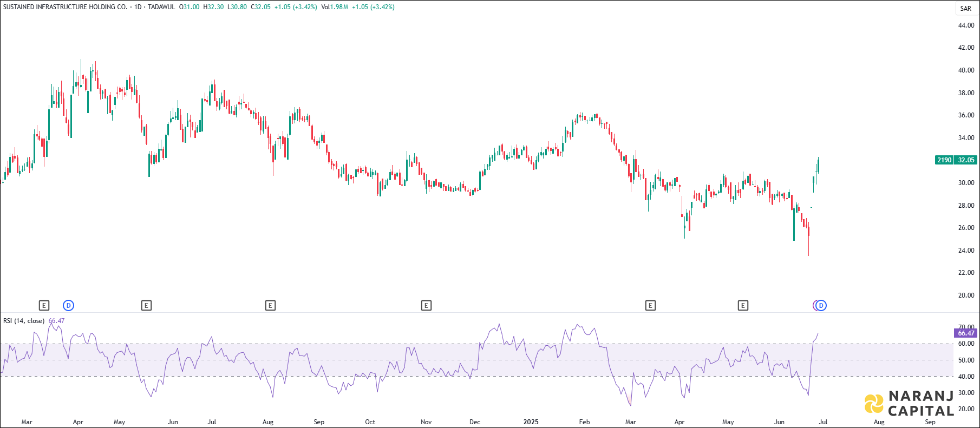The height and width of the screenshot is (428, 980).
Task: Click the 36.00 price axis label
Action: click(x=966, y=115)
